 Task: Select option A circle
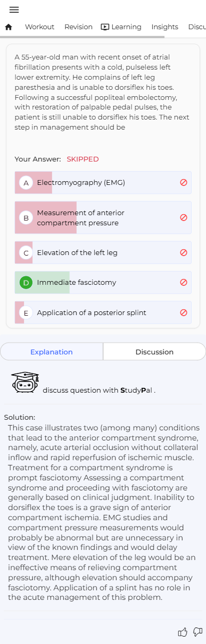tap(26, 183)
